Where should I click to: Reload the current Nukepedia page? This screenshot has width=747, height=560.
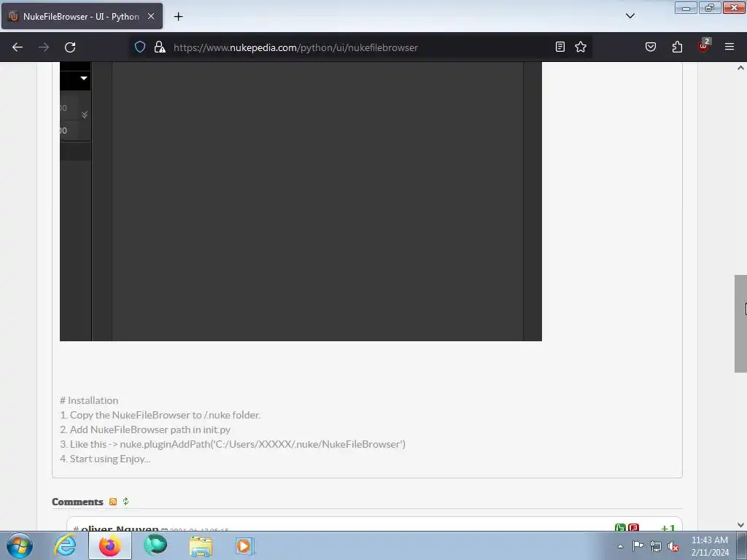coord(70,47)
